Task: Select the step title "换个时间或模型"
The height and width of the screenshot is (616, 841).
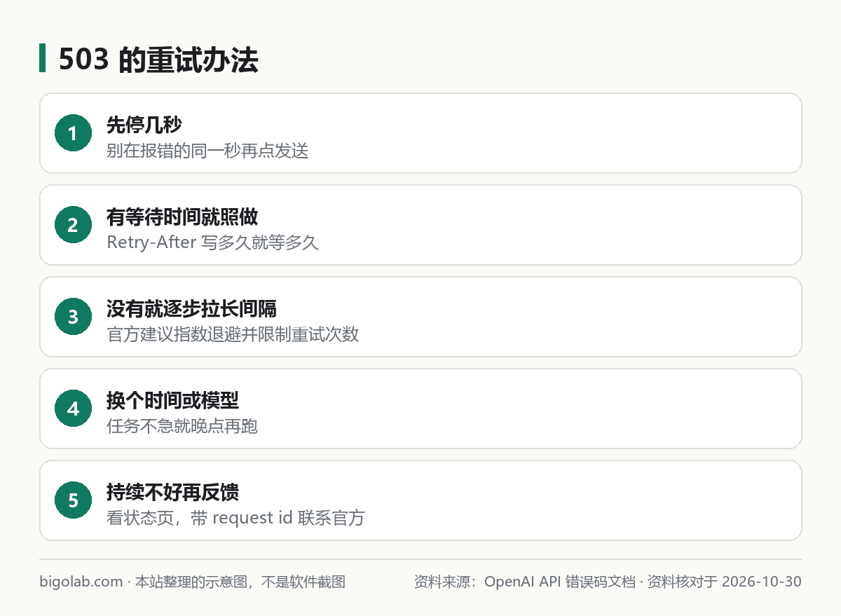Action: pyautogui.click(x=172, y=400)
